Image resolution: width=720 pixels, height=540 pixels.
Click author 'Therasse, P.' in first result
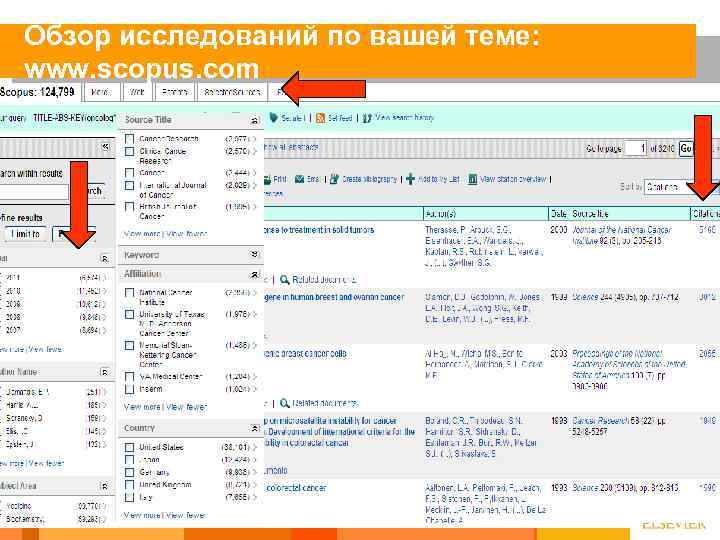[445, 230]
